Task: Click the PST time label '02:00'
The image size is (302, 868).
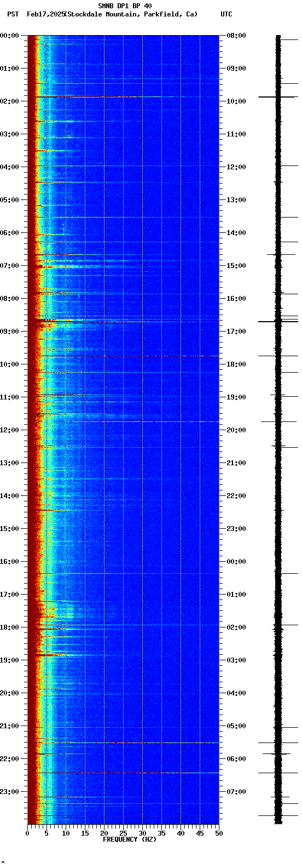Action: click(10, 101)
